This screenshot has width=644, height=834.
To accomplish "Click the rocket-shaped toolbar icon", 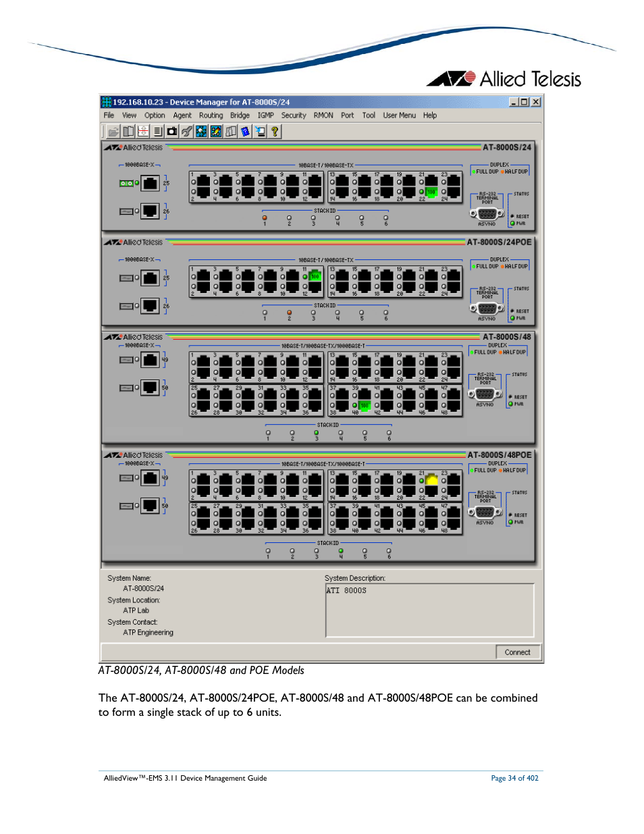I will tap(187, 132).
